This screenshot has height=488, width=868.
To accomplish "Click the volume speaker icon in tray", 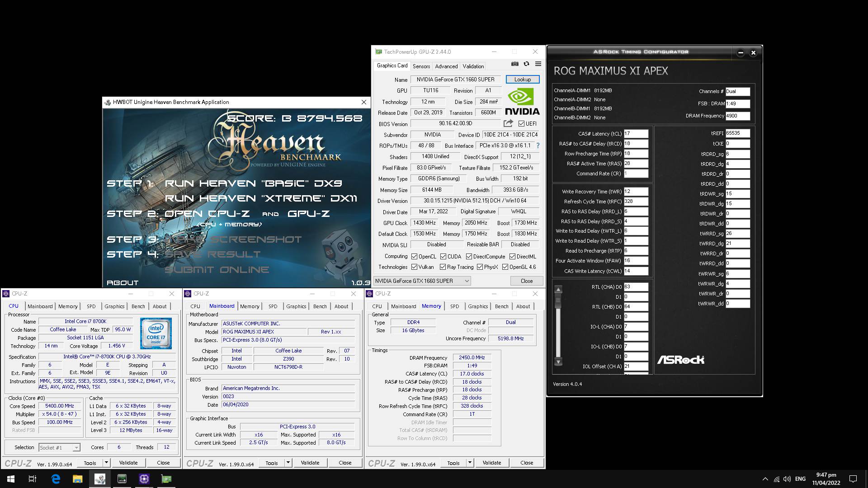I will (x=787, y=479).
